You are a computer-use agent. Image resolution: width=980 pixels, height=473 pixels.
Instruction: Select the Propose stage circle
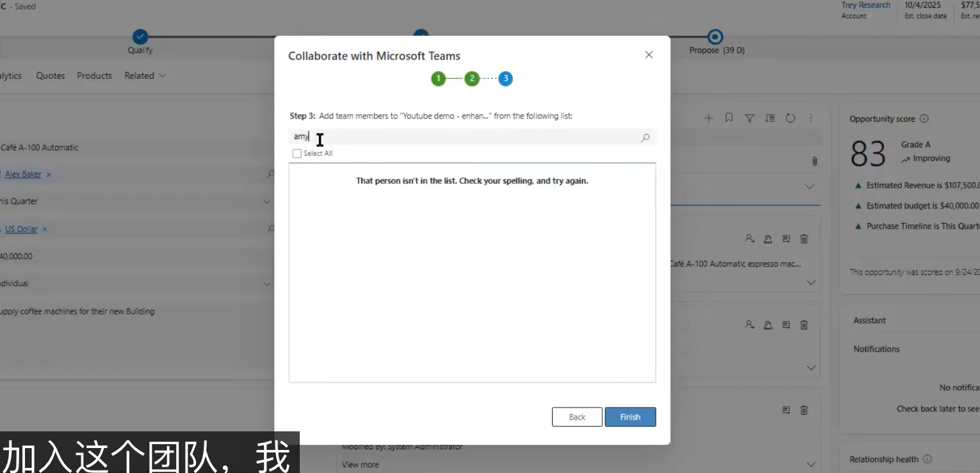pyautogui.click(x=715, y=37)
